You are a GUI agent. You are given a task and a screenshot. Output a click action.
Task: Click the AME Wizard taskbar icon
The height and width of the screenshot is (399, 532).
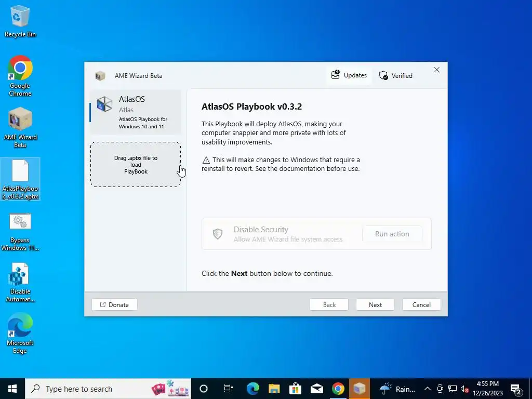[x=360, y=389]
